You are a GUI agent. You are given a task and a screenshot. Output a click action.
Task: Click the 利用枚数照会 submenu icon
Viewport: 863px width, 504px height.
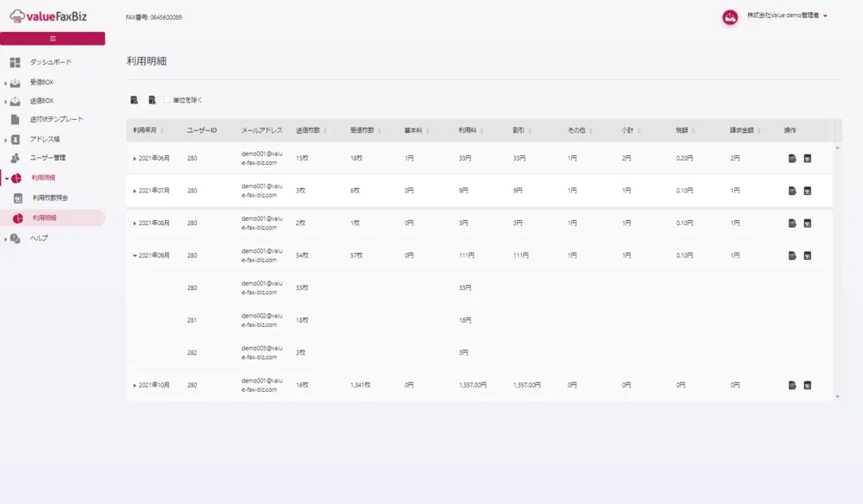[18, 198]
